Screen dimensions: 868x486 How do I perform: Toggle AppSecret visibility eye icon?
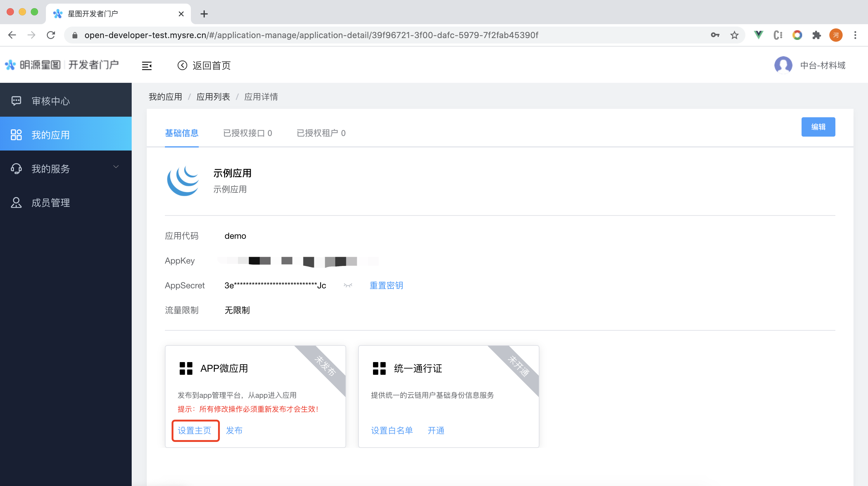[348, 285]
